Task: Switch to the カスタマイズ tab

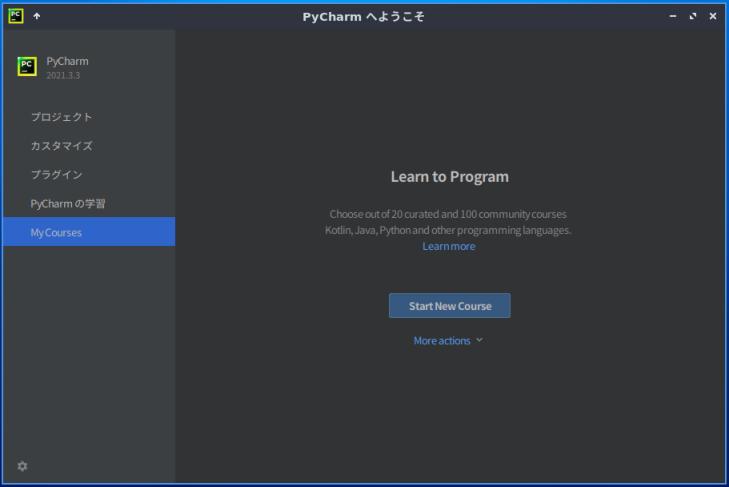Action: pyautogui.click(x=89, y=146)
